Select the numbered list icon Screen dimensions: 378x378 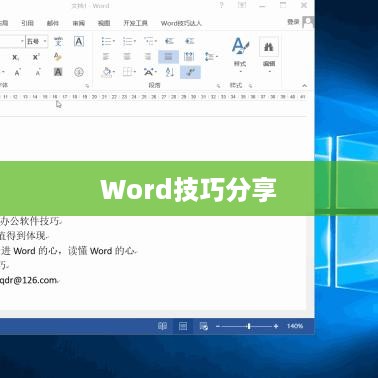129,41
